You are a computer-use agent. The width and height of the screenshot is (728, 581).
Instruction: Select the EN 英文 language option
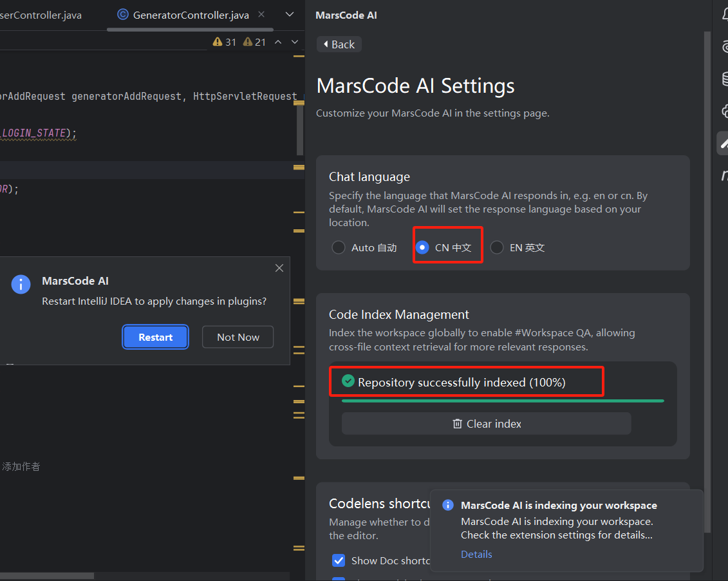coord(518,247)
